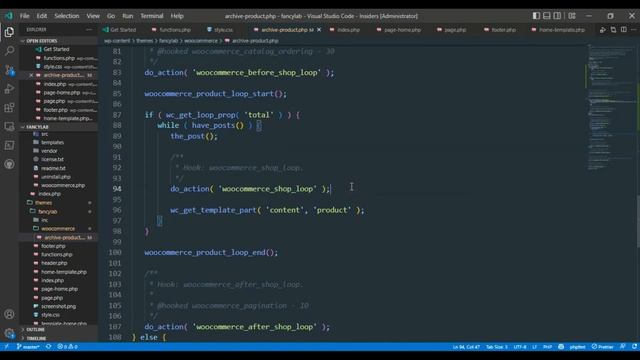Open the Go menu

tap(111, 16)
